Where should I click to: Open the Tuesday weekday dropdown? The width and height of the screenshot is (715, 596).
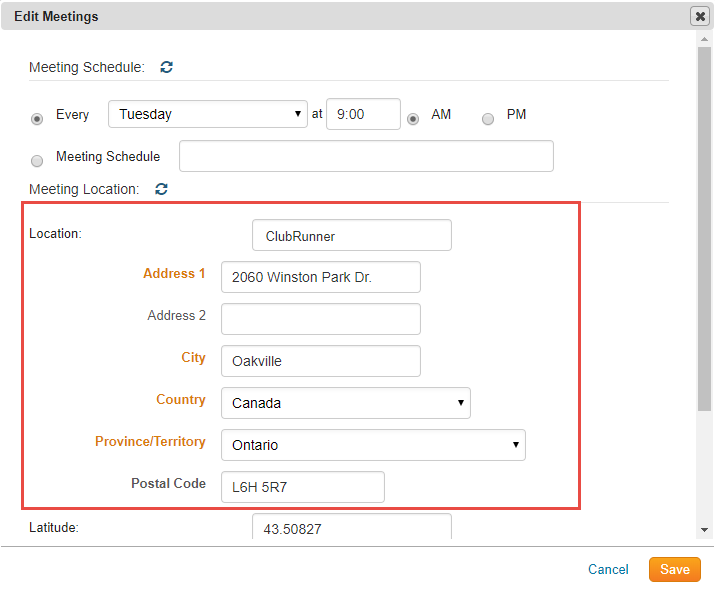207,114
